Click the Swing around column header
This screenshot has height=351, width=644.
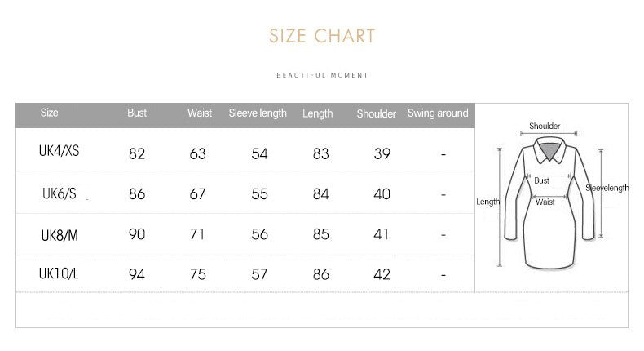(438, 113)
